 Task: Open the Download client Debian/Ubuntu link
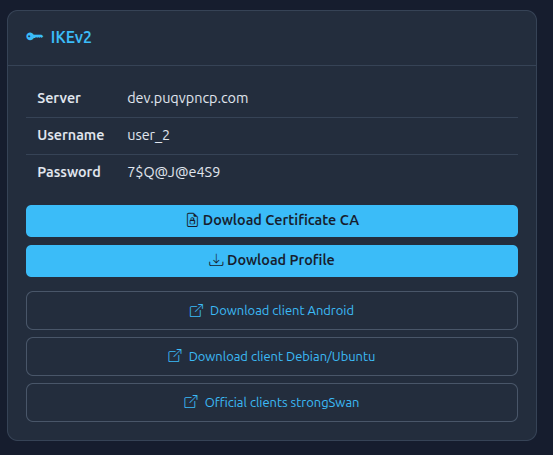coord(272,357)
